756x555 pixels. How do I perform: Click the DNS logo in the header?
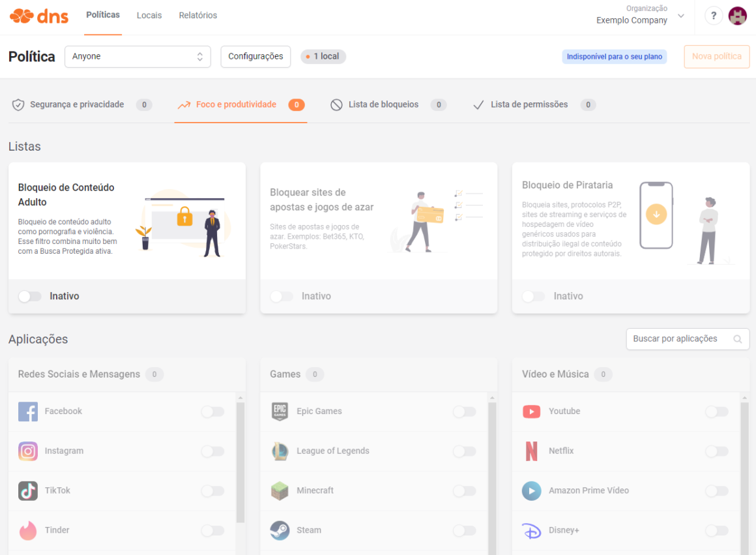(39, 16)
